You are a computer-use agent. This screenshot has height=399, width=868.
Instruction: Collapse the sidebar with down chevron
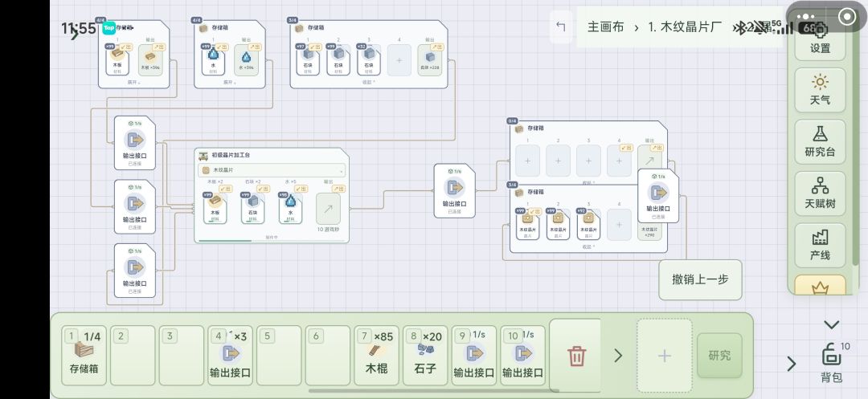tap(832, 325)
